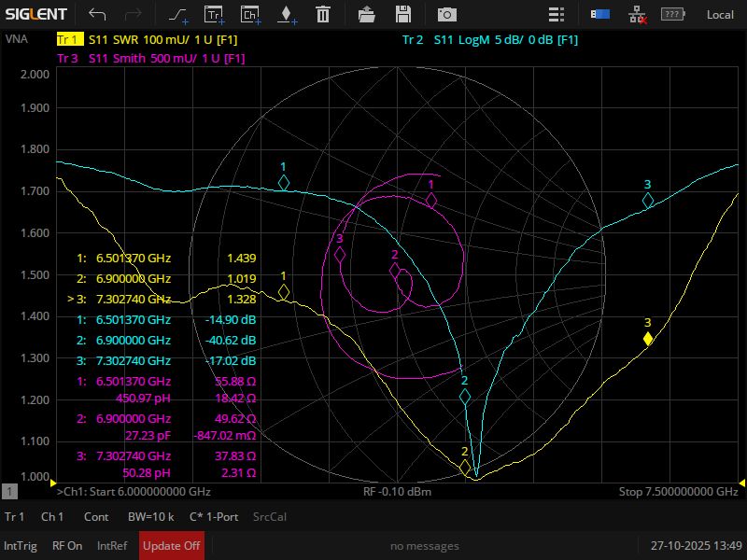747x560 pixels.
Task: Toggle SrcCal source calibration indicator
Action: (x=270, y=517)
